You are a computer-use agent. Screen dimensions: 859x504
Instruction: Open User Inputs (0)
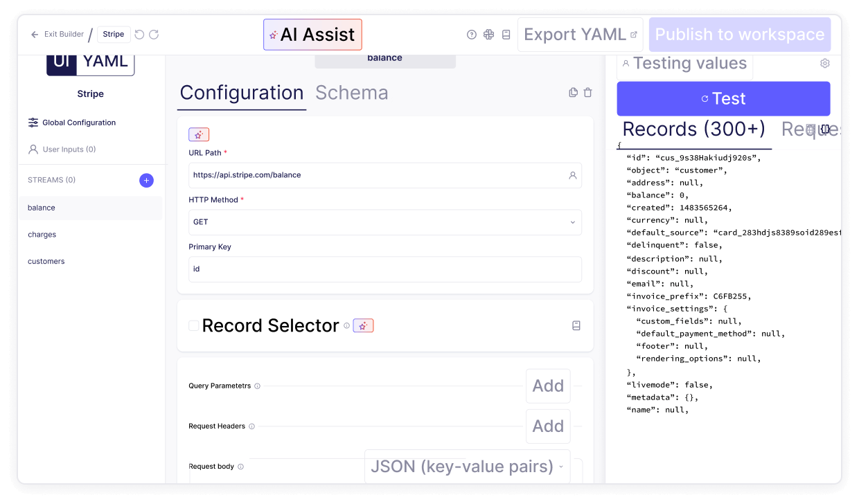62,150
